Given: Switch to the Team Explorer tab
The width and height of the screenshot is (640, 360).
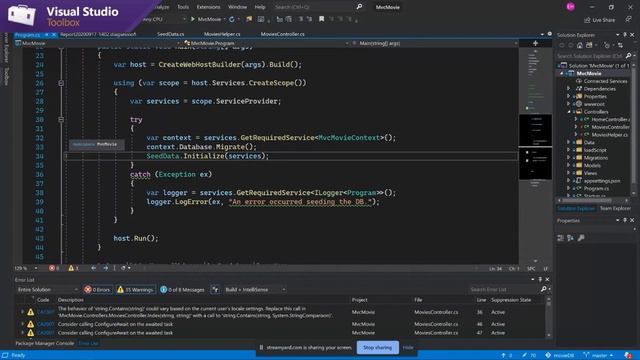Looking at the screenshot, I should point(615,209).
